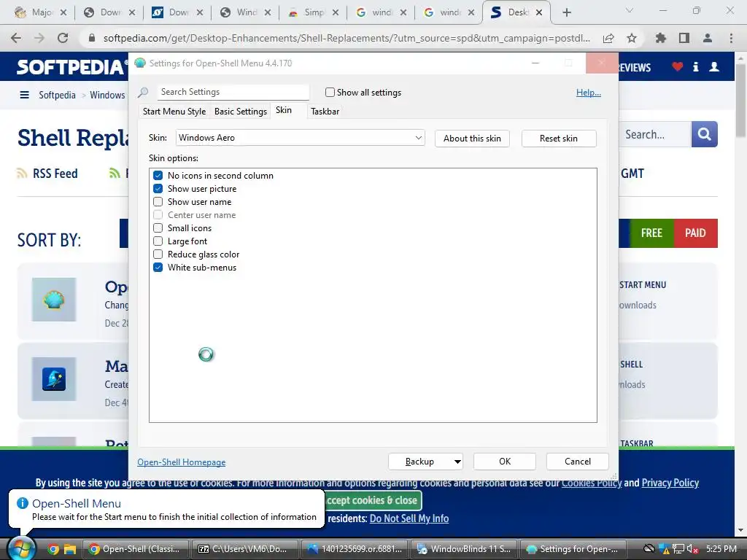Switch to the Majo browser tab

coord(41,13)
